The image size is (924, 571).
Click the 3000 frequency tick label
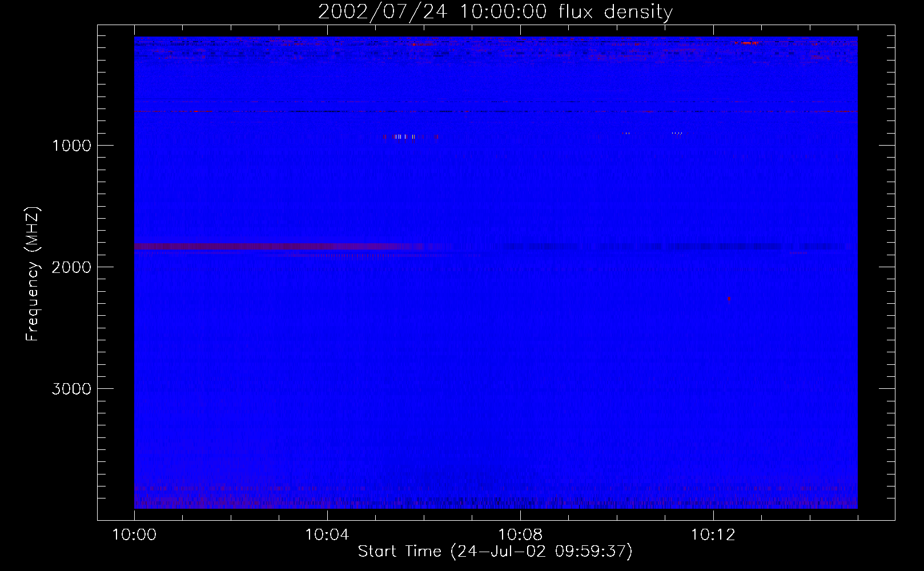(71, 389)
